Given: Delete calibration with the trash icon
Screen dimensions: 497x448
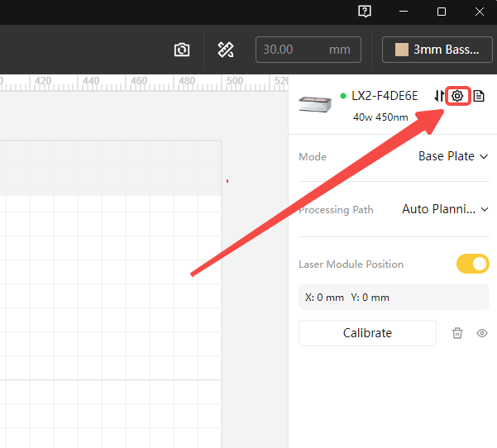Looking at the screenshot, I should [x=457, y=333].
